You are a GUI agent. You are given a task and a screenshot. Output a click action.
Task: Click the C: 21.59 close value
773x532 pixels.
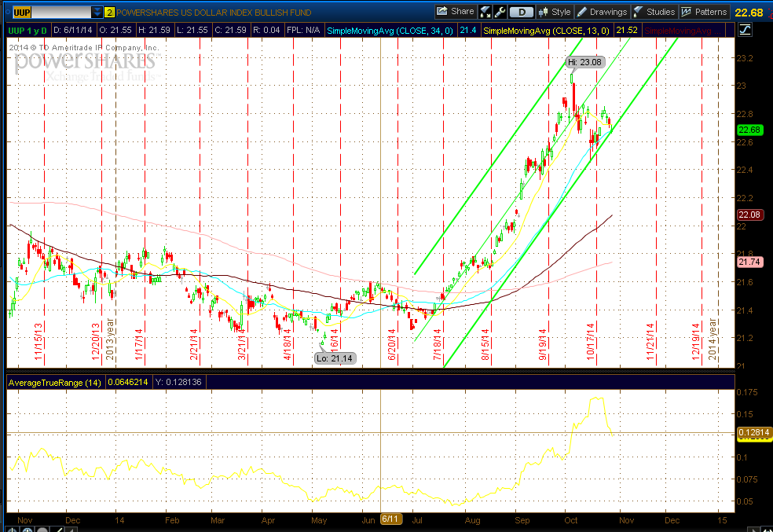[230, 30]
